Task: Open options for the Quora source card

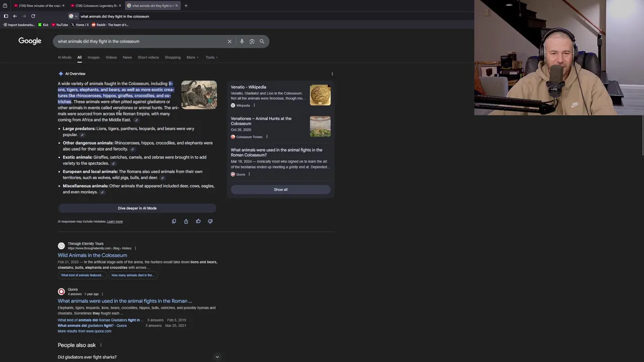Action: pyautogui.click(x=249, y=174)
